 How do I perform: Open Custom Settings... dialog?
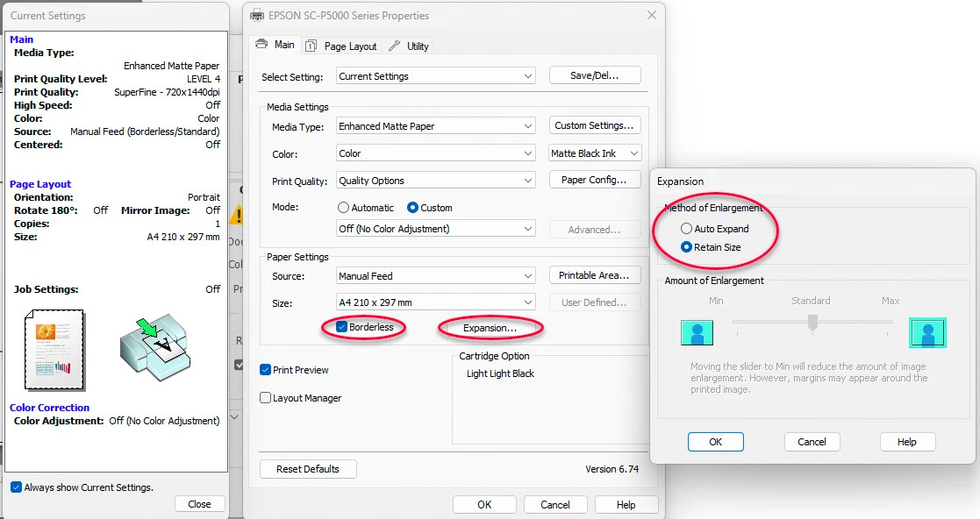595,125
